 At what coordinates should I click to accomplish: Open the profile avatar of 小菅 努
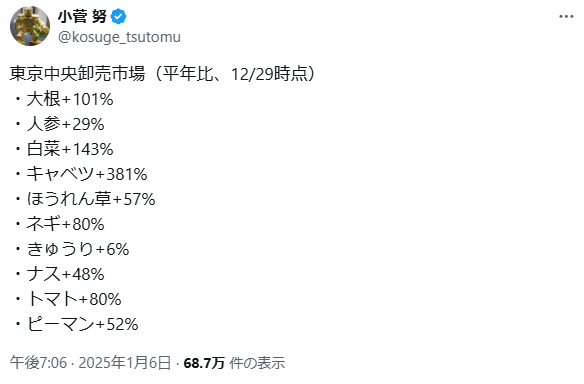point(30,26)
